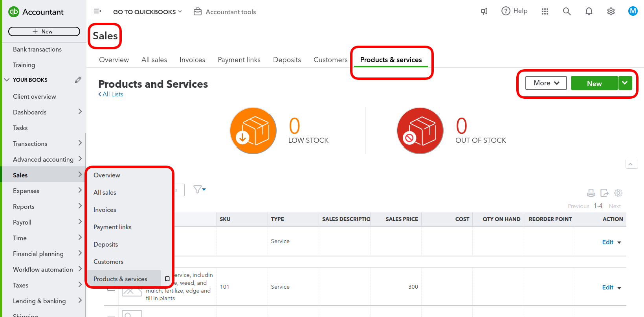Open the announcements megaphone icon

tap(484, 11)
